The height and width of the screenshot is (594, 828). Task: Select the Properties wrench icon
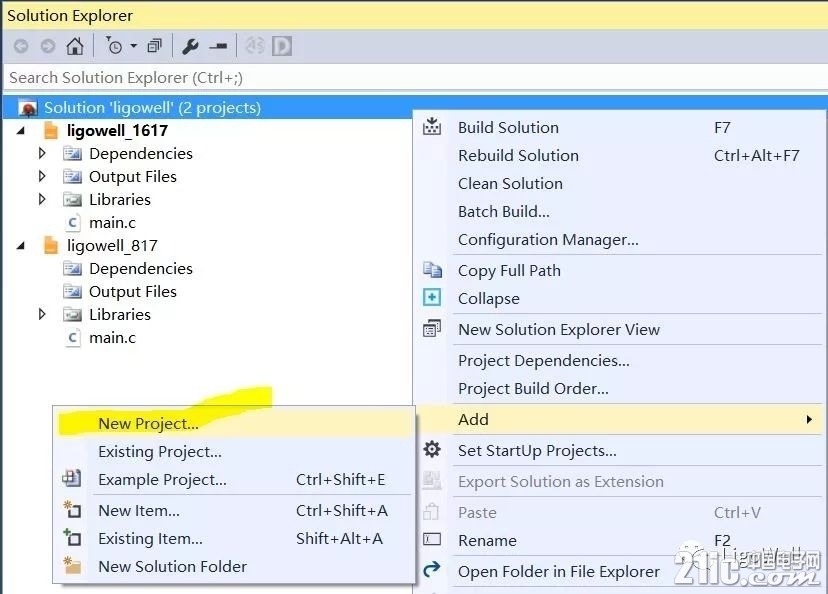pyautogui.click(x=190, y=45)
